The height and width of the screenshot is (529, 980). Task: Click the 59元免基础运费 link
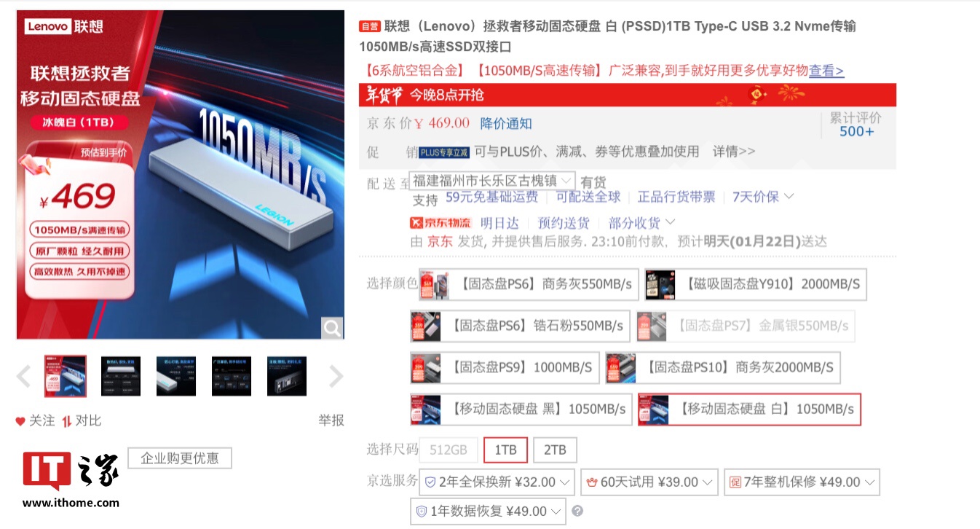492,197
